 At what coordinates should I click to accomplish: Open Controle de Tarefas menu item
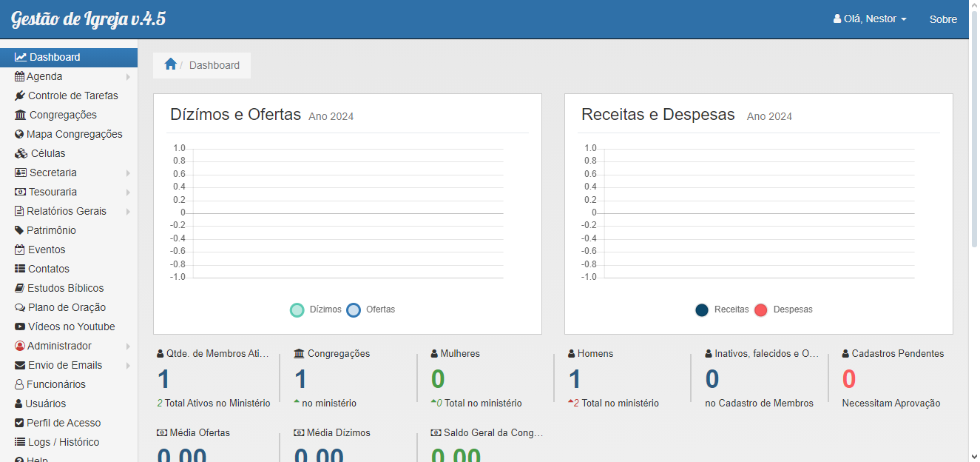click(72, 96)
